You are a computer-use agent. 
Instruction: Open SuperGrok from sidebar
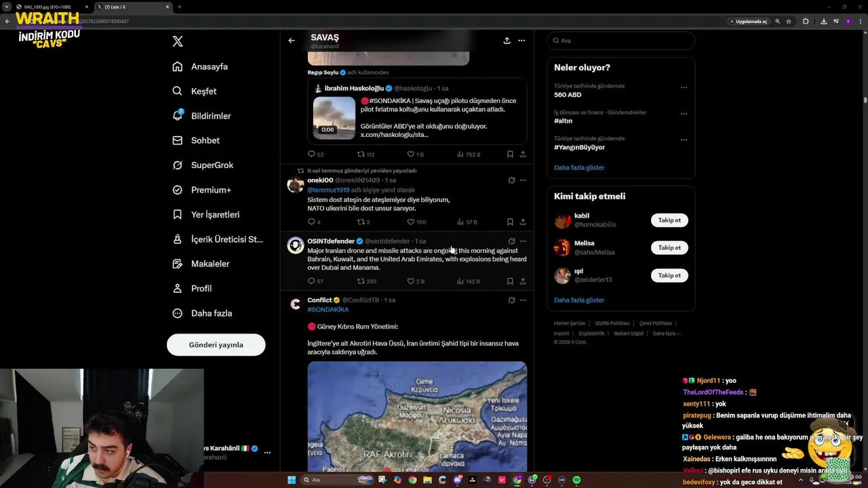(203, 165)
